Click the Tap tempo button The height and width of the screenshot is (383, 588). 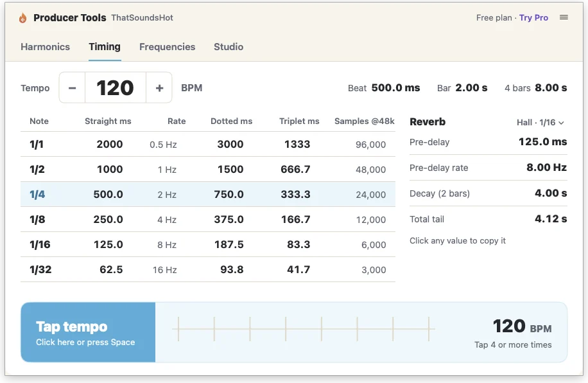[88, 332]
